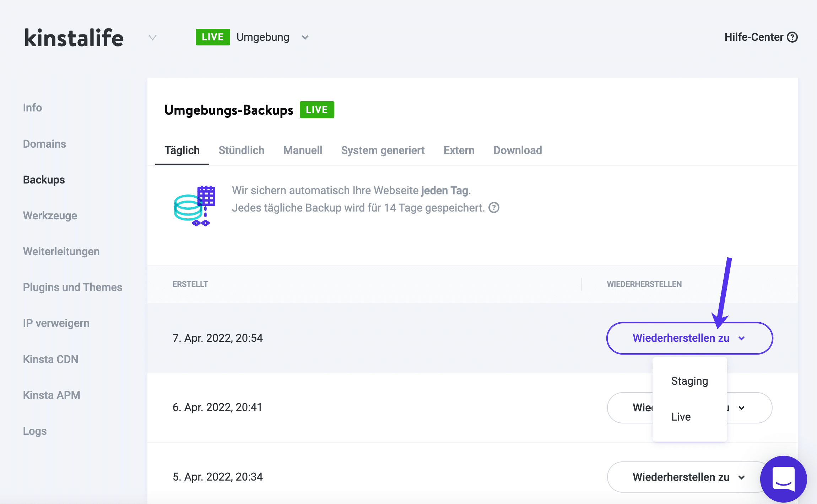Screen dimensions: 817x504
Task: Click the question mark tooltip beside backup retention text
Action: (x=494, y=208)
